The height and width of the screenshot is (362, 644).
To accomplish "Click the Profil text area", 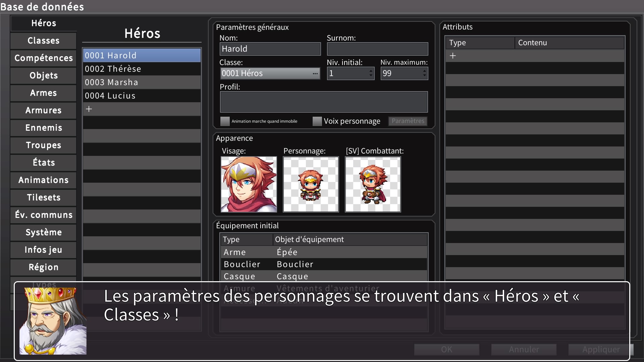I will (x=324, y=102).
